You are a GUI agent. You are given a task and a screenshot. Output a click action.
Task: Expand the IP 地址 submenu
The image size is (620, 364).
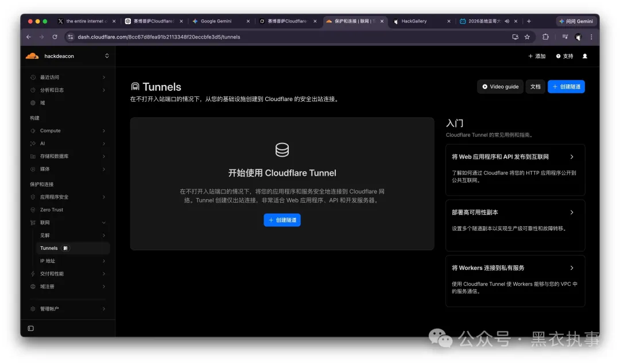tap(73, 261)
